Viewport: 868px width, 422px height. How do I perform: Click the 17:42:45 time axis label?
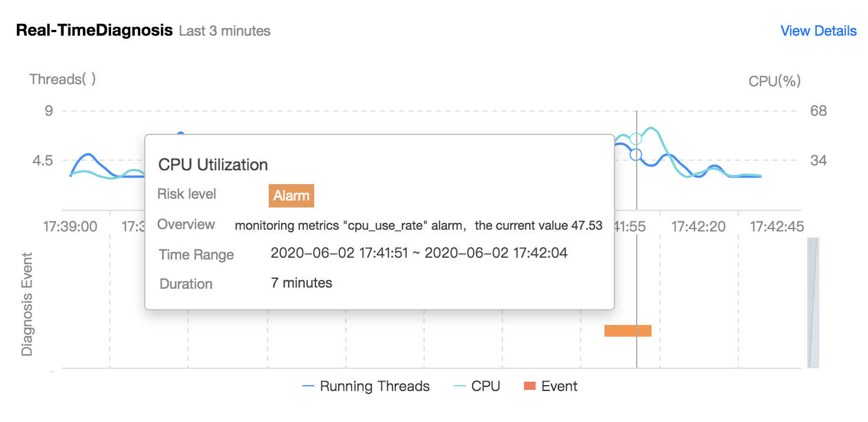tap(777, 226)
